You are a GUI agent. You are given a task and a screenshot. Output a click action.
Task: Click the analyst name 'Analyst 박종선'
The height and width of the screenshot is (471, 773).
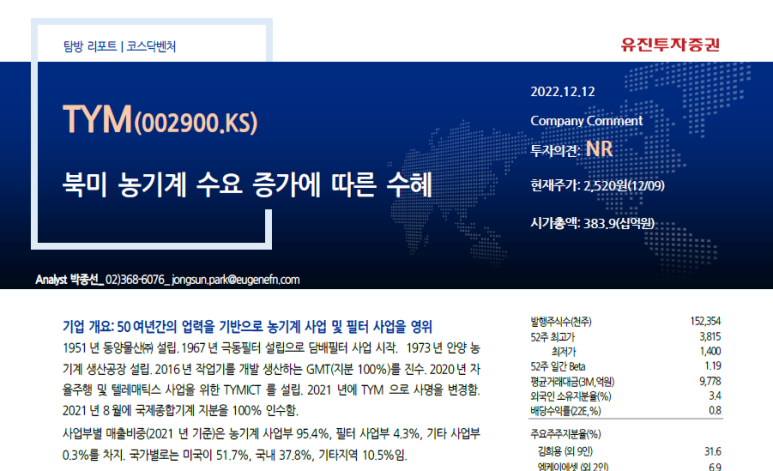point(68,280)
